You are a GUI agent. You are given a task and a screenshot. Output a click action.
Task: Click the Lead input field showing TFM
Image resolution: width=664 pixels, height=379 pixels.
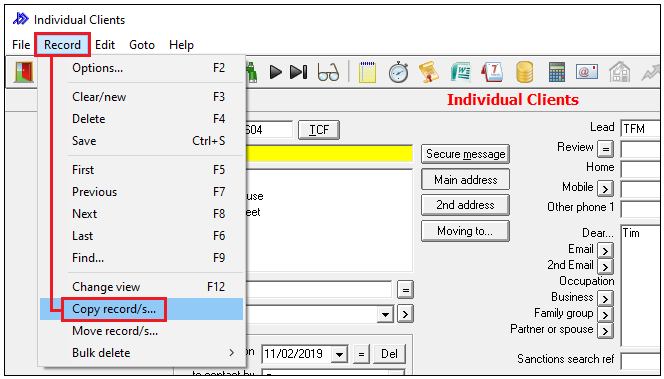(640, 129)
